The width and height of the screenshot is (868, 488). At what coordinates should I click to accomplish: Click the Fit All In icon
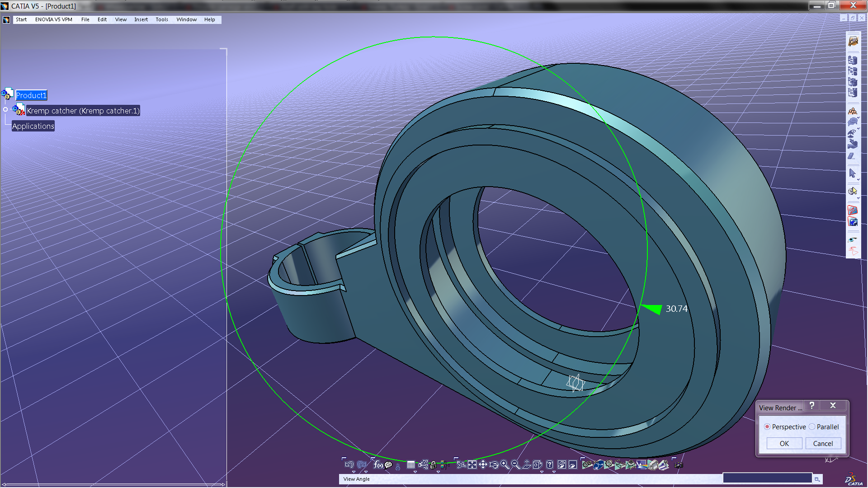[x=472, y=465]
